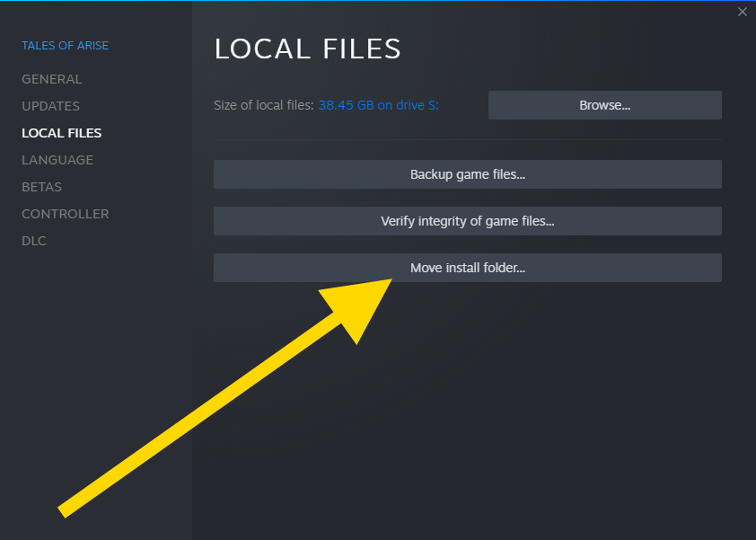Viewport: 756px width, 540px height.
Task: Click the TALES OF ARISE game title
Action: (65, 46)
